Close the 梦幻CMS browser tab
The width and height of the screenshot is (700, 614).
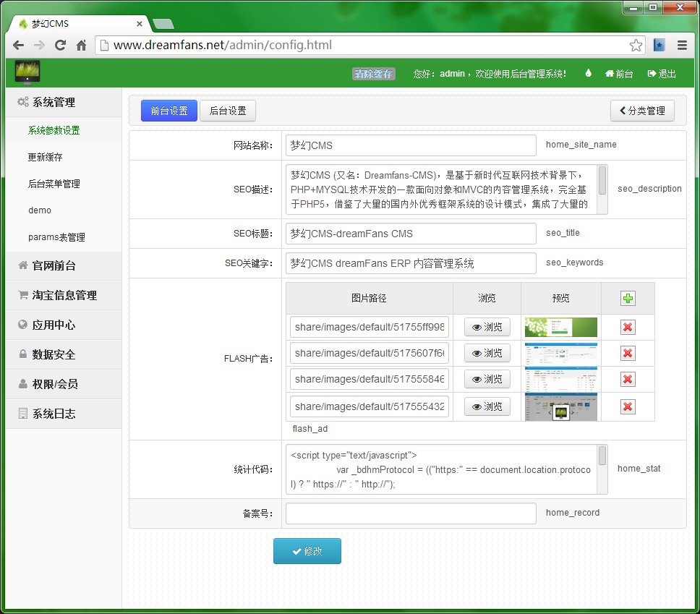pos(140,24)
